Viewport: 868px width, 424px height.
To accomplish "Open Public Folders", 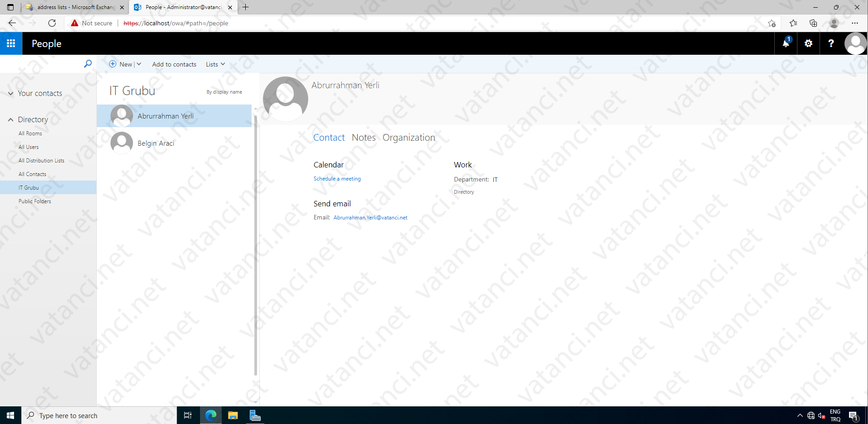I will [x=35, y=201].
